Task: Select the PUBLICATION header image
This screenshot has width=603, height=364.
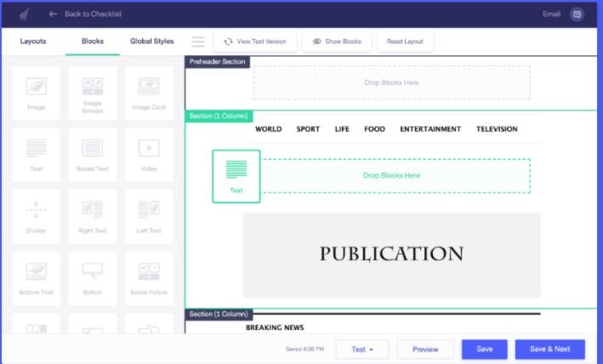Action: 392,255
